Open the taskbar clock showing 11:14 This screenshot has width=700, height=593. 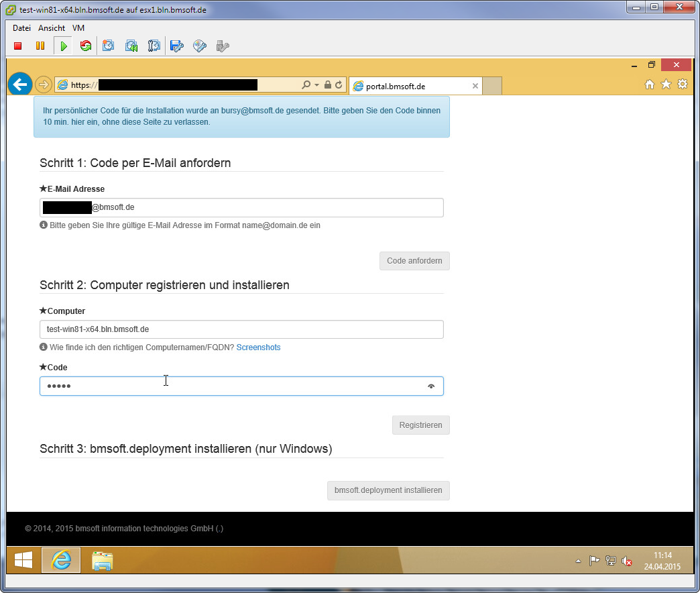(662, 561)
